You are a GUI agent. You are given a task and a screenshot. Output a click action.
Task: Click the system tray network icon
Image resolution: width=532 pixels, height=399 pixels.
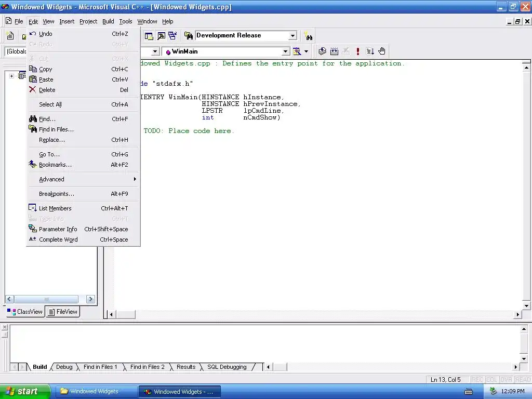493,392
